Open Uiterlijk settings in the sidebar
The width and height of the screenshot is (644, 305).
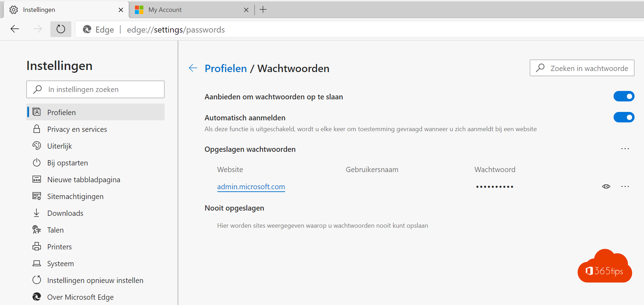[x=95, y=146]
